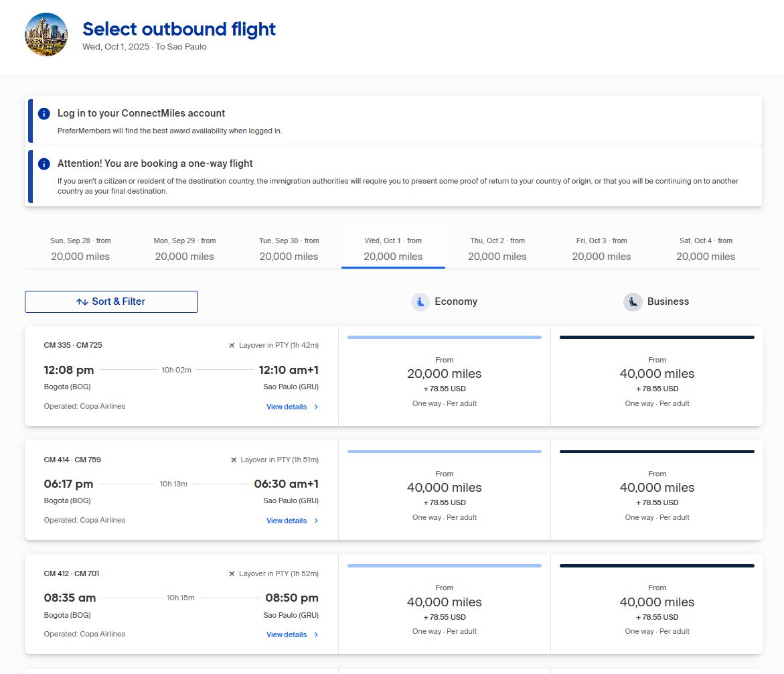Choose Economy 20,000 miles fare for CM 335
The height and width of the screenshot is (674, 784).
[445, 377]
